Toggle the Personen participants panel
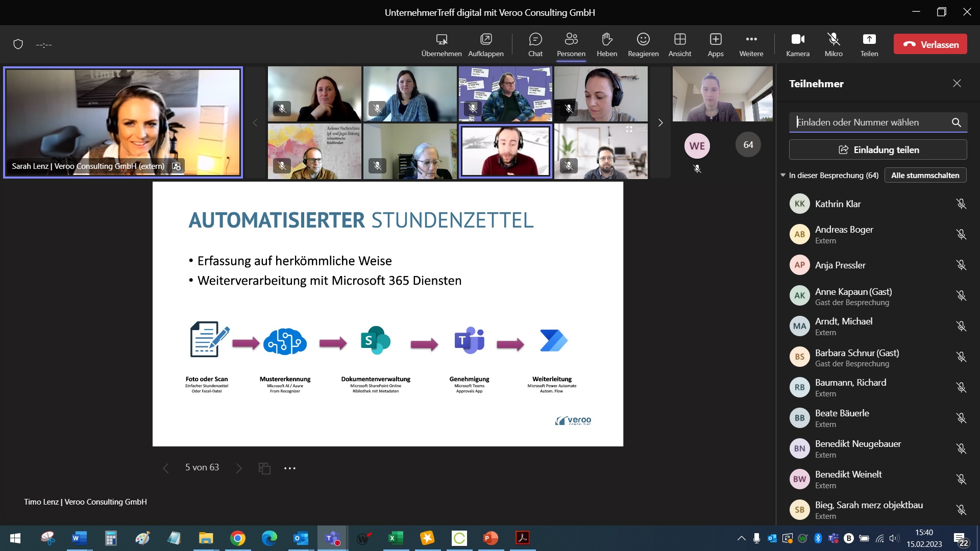This screenshot has width=980, height=551. click(571, 44)
